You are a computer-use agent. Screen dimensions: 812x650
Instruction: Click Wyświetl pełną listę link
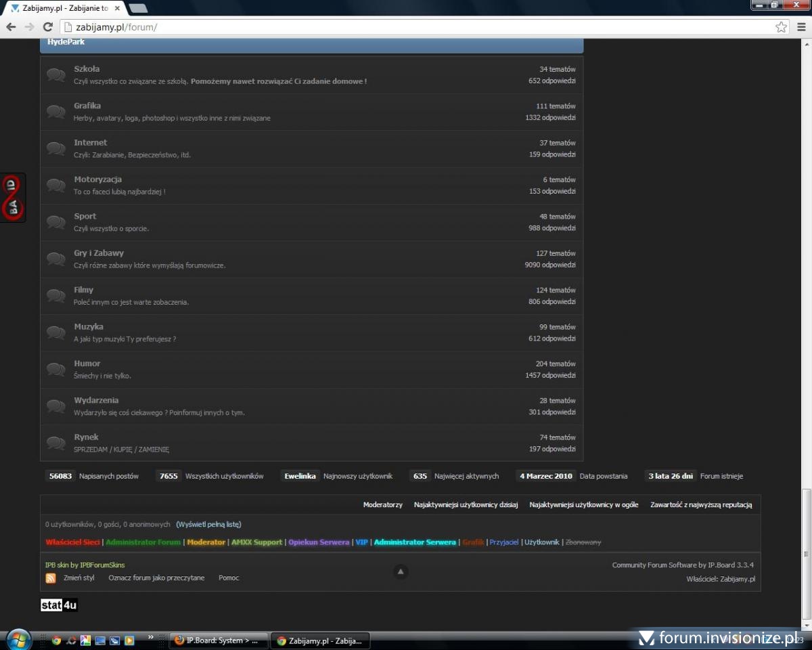(208, 524)
